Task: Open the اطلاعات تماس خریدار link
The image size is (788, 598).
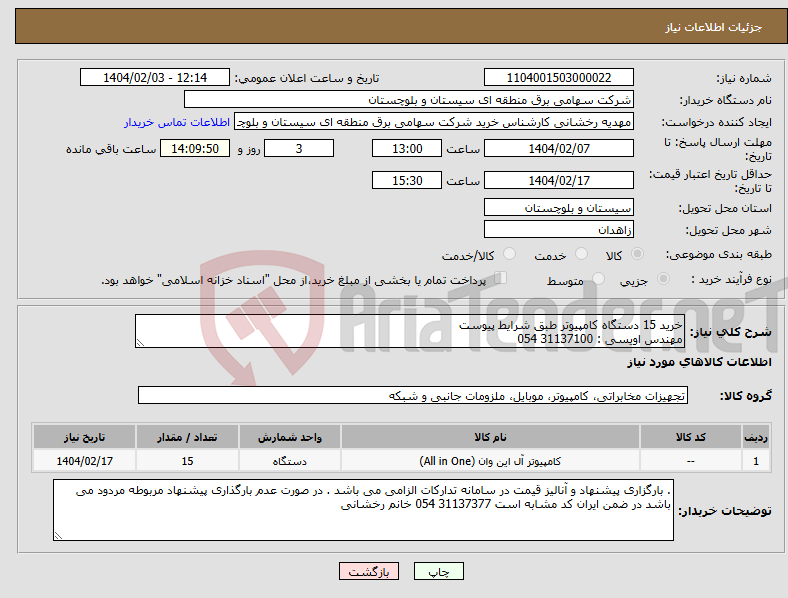Action: (x=177, y=122)
